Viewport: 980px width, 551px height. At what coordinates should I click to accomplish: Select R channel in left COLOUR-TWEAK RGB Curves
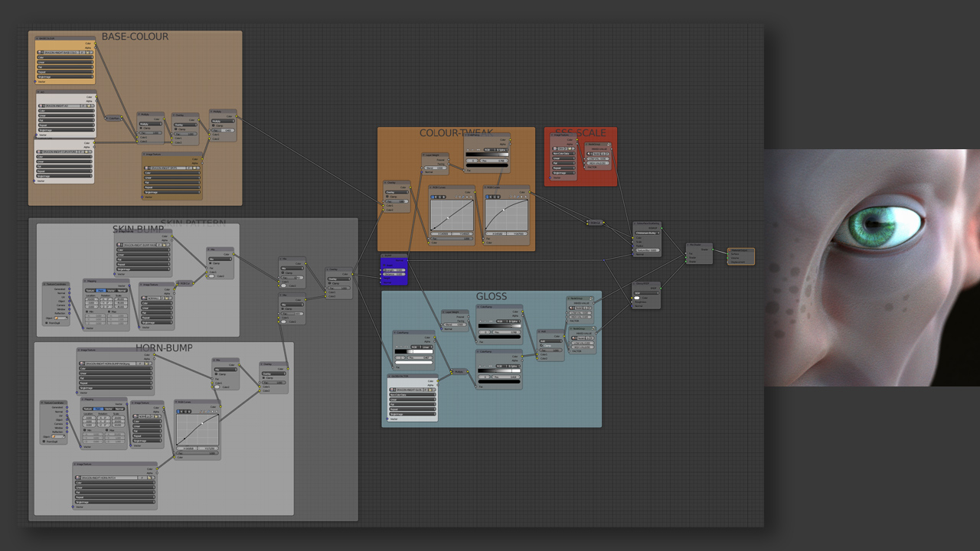point(436,197)
